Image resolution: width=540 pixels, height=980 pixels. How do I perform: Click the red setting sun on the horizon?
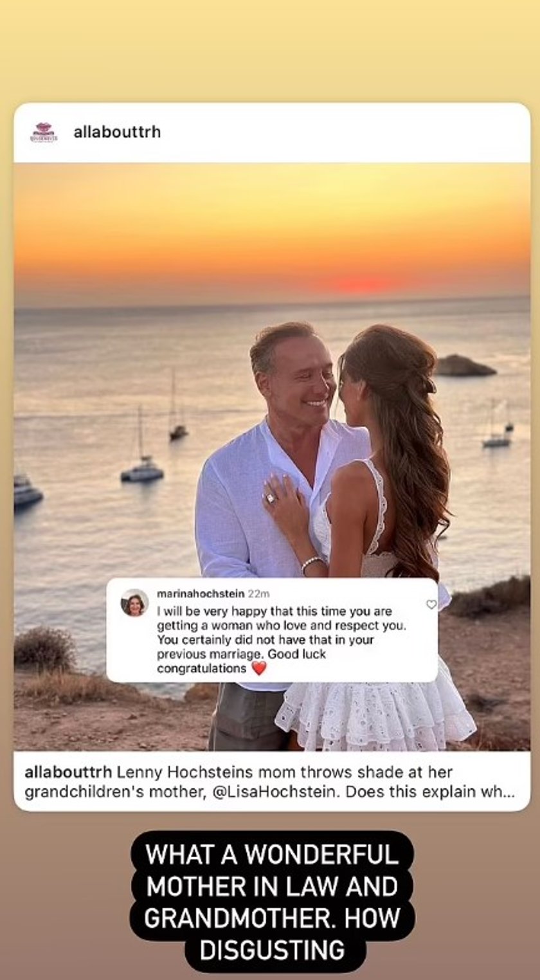[361, 285]
